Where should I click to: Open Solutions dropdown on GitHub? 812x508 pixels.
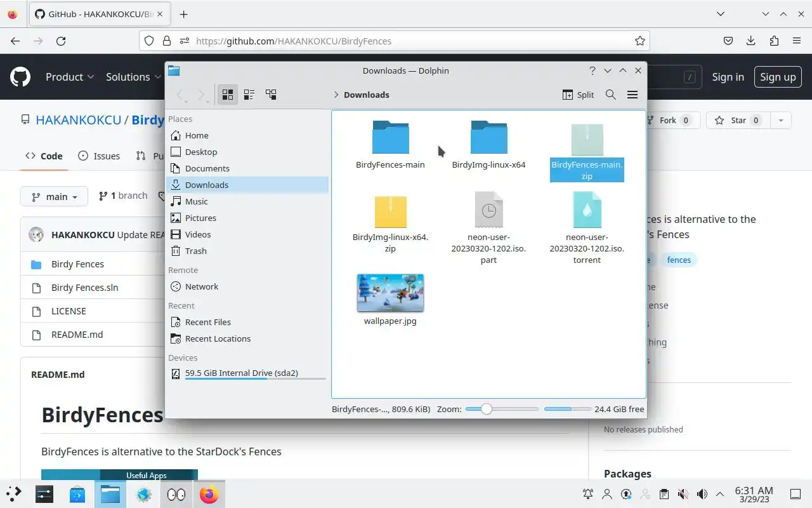(134, 77)
